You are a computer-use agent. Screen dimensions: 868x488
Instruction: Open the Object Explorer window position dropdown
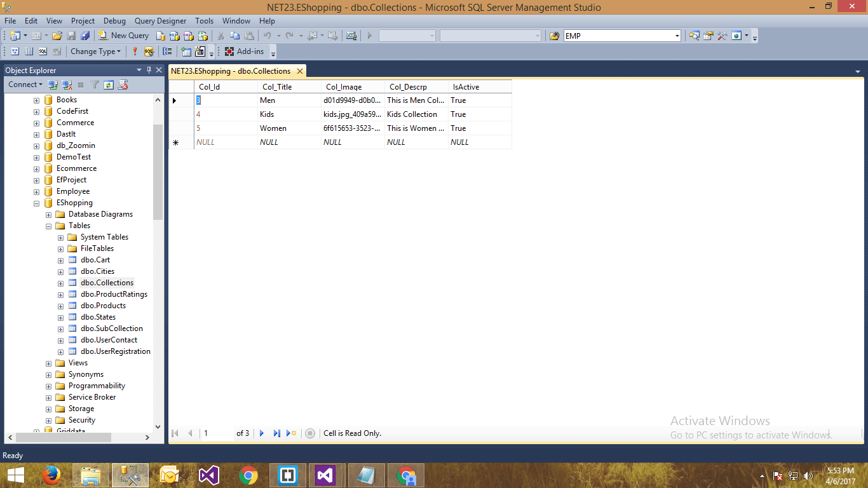139,70
